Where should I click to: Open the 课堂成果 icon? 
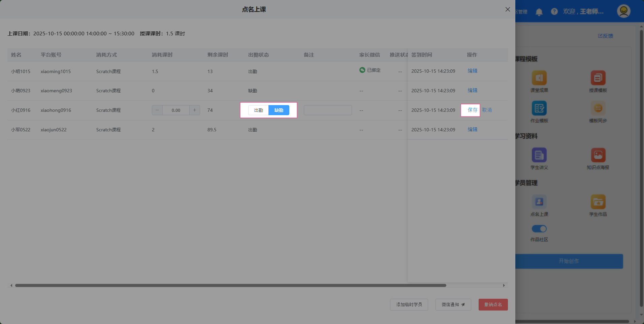[x=539, y=78]
